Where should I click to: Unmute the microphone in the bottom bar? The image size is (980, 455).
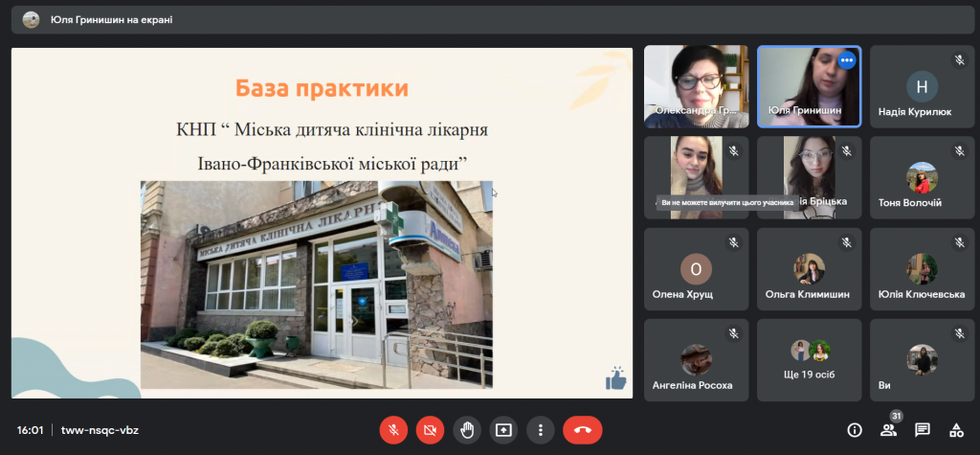[392, 430]
